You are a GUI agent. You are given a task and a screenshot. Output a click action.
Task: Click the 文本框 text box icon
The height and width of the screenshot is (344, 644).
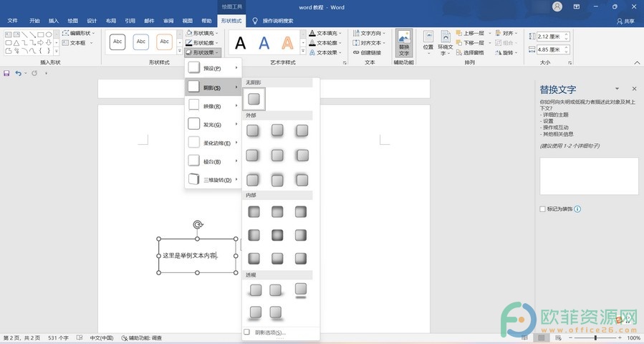pyautogui.click(x=65, y=43)
